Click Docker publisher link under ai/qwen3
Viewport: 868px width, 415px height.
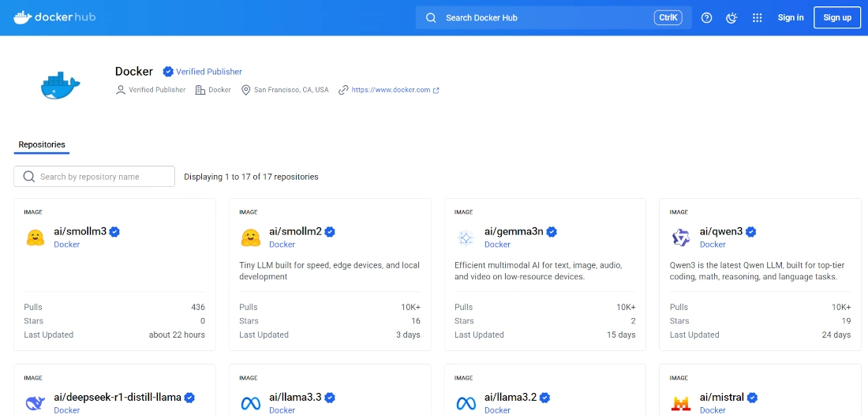pos(713,245)
